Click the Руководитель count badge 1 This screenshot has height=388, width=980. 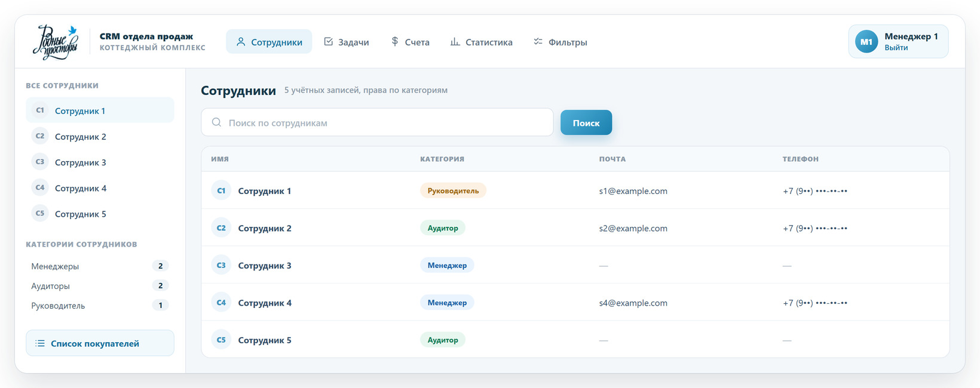point(160,305)
